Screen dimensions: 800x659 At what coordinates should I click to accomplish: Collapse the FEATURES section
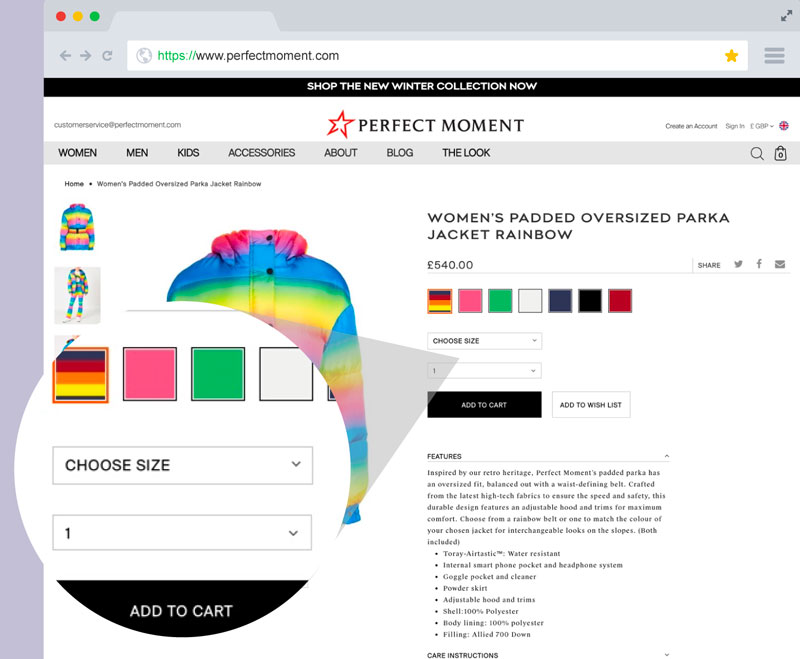pos(548,457)
